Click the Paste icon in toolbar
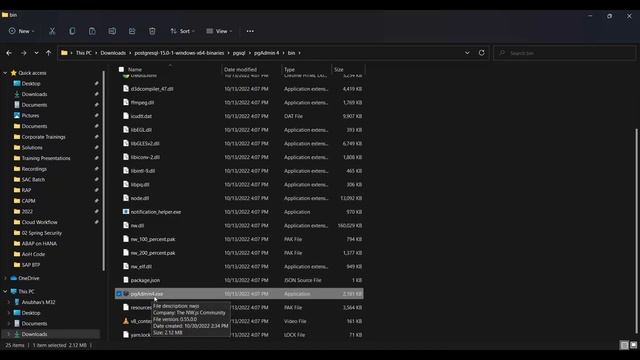Image resolution: width=640 pixels, height=360 pixels. coord(92,31)
